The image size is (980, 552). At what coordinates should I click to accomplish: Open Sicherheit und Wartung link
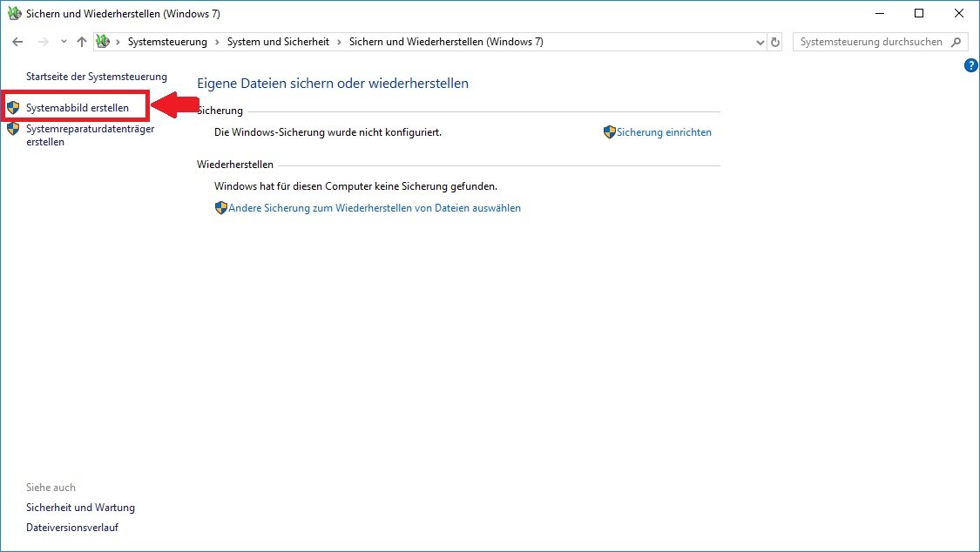point(80,508)
